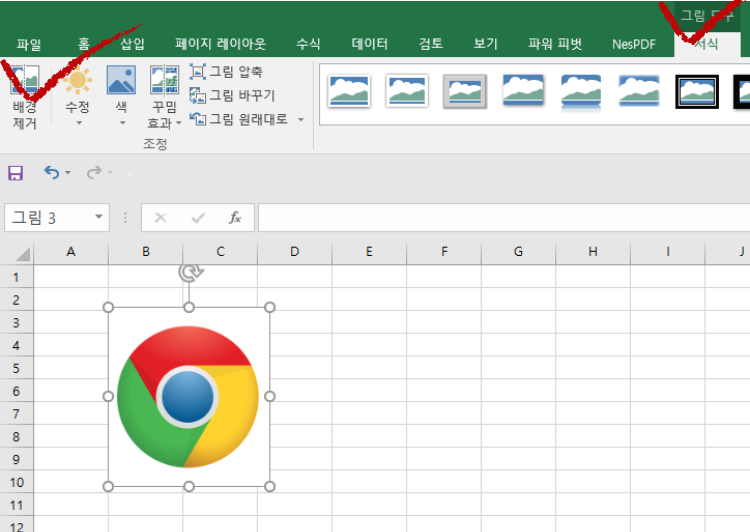Image resolution: width=750 pixels, height=532 pixels.
Task: Click the picture's rotation handle
Action: 190,272
